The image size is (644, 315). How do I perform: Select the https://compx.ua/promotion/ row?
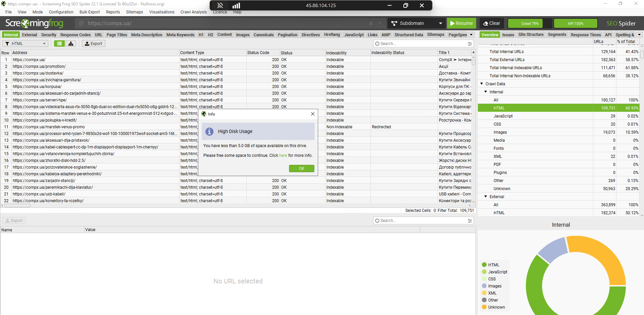point(236,66)
